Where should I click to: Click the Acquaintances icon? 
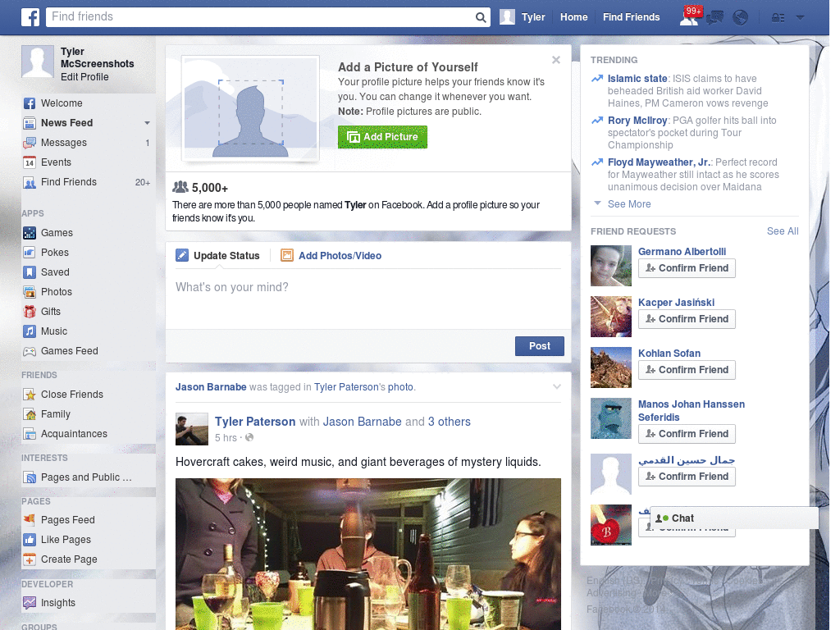(30, 434)
